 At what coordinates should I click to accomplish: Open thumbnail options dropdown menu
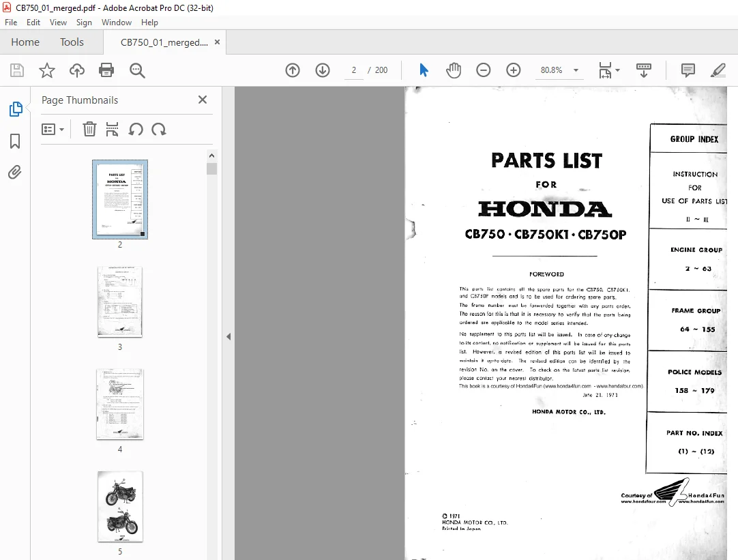pyautogui.click(x=53, y=129)
